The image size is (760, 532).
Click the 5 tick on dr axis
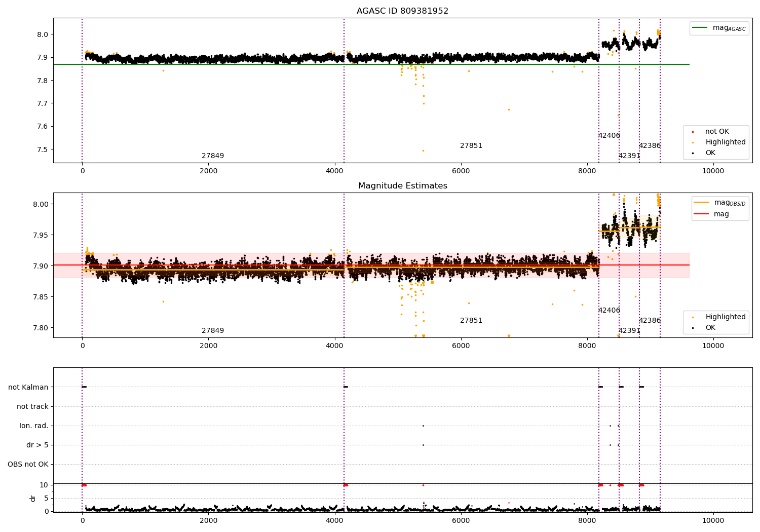pyautogui.click(x=46, y=498)
